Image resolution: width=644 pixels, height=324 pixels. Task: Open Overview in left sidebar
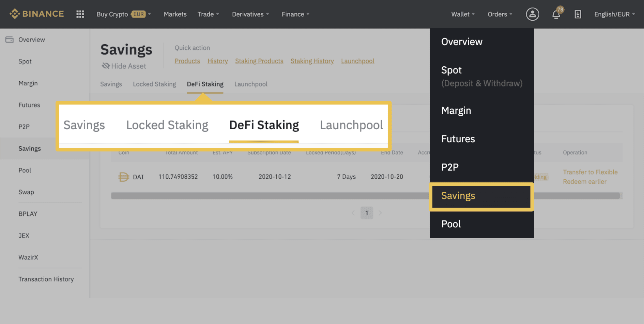[31, 39]
